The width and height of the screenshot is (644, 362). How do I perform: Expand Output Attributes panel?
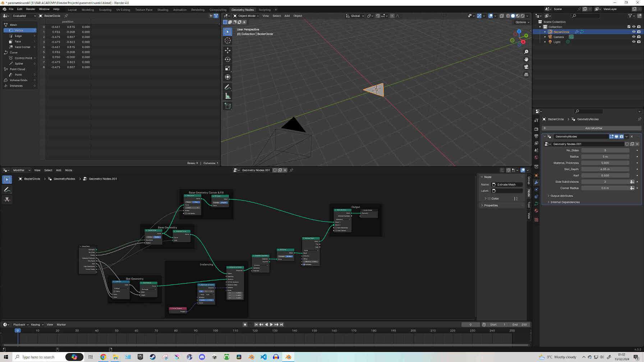[562, 196]
